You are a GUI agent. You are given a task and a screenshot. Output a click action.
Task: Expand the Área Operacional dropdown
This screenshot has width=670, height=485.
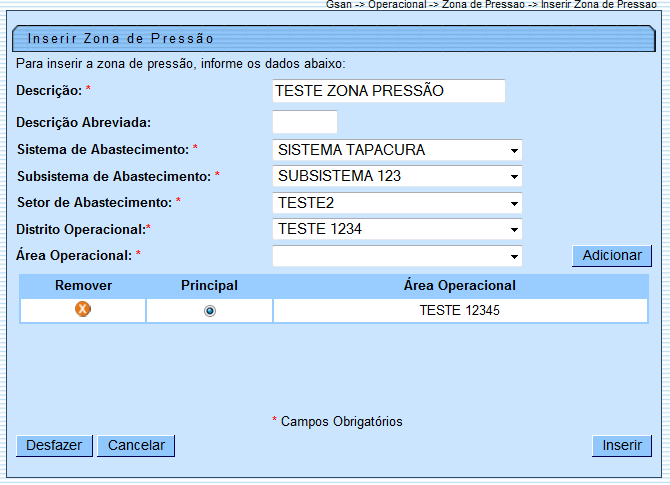(397, 256)
